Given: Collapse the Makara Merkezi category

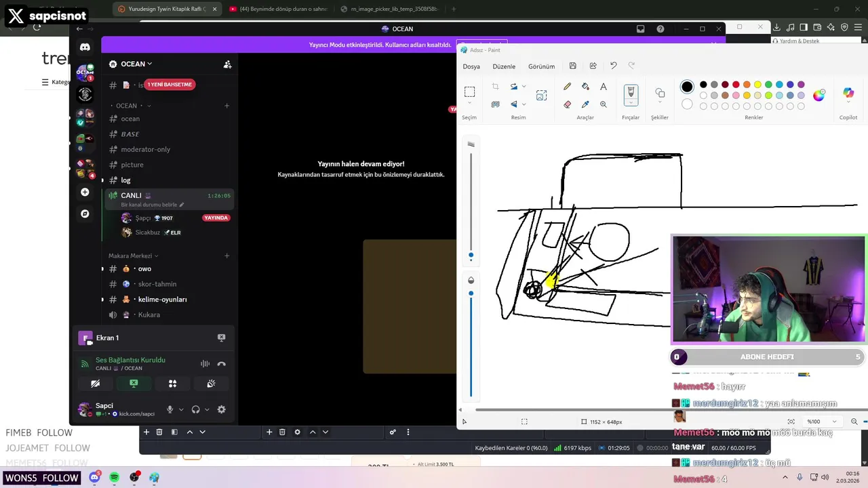Looking at the screenshot, I should 134,256.
